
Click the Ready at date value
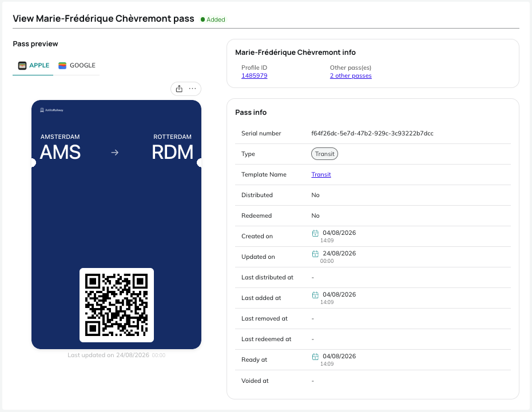(x=339, y=356)
